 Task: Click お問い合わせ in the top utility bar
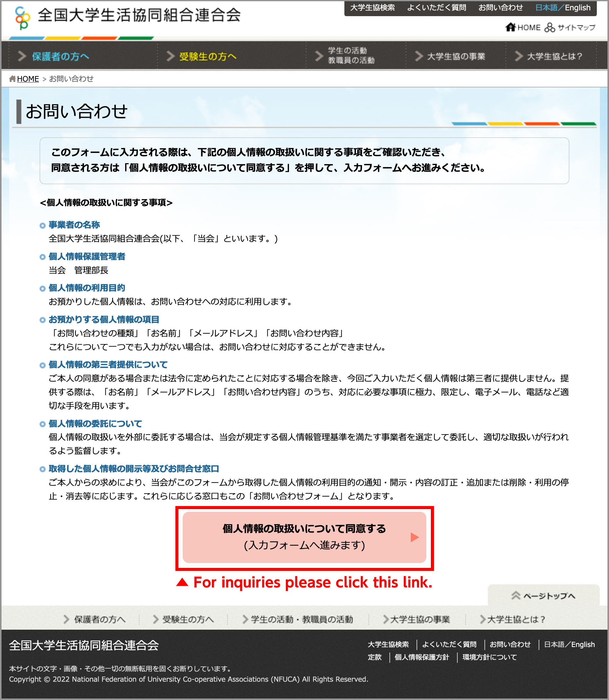pyautogui.click(x=501, y=8)
